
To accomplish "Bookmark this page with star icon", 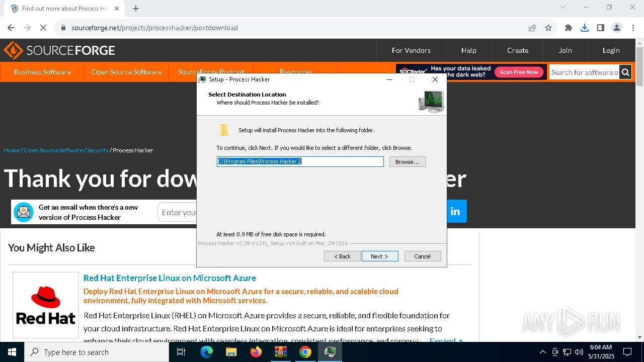I will click(x=548, y=28).
